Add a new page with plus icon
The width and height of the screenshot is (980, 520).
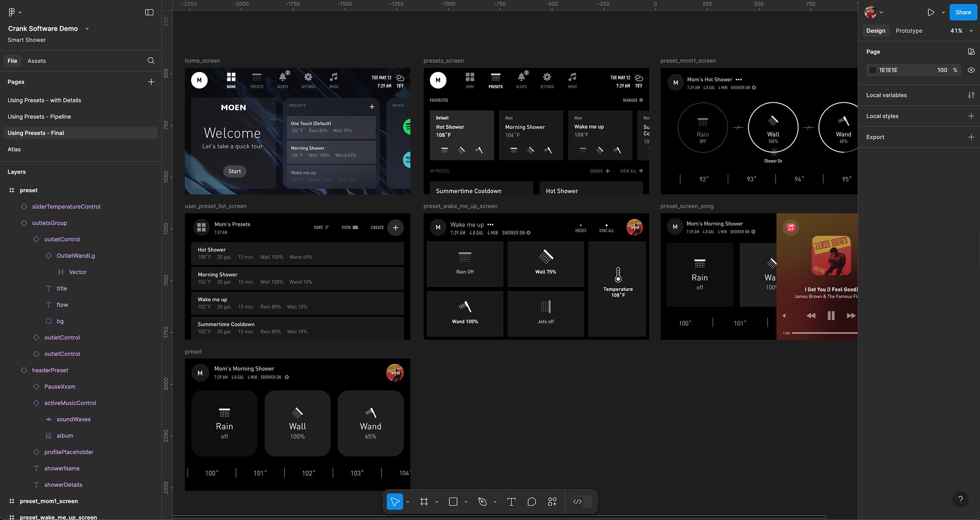coord(151,82)
